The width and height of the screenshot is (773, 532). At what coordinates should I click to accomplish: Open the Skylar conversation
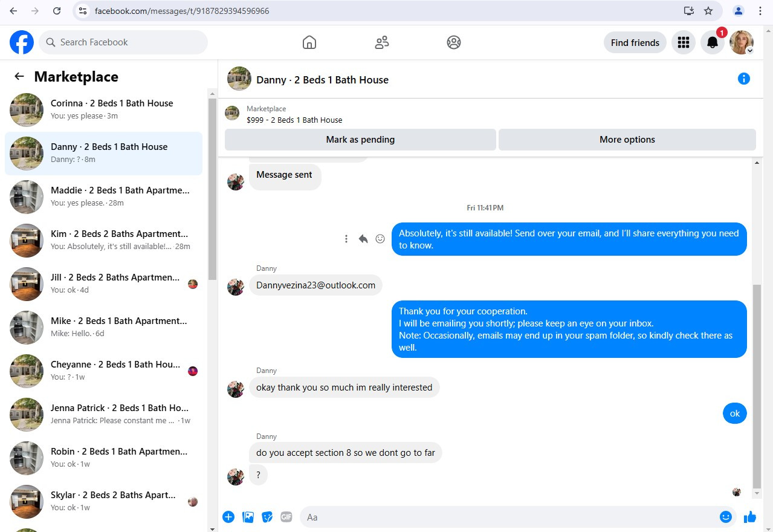pyautogui.click(x=103, y=502)
